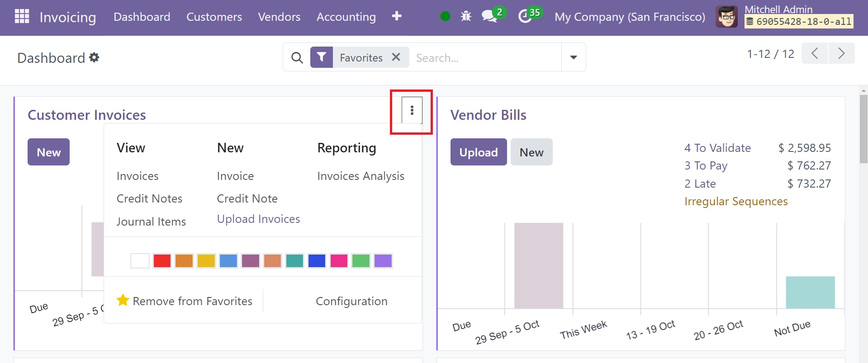Open the conversations messages icon

[x=489, y=17]
